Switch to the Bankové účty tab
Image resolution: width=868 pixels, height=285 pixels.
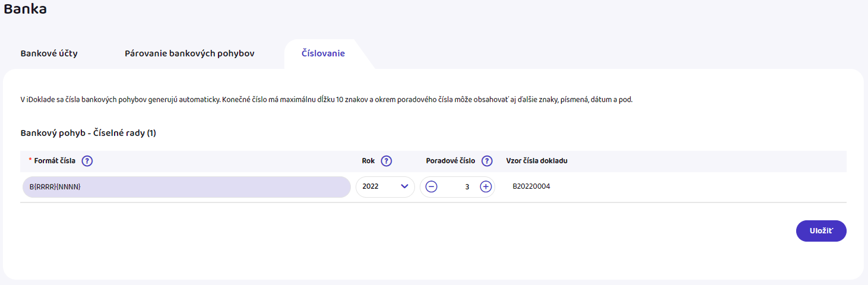(x=49, y=53)
